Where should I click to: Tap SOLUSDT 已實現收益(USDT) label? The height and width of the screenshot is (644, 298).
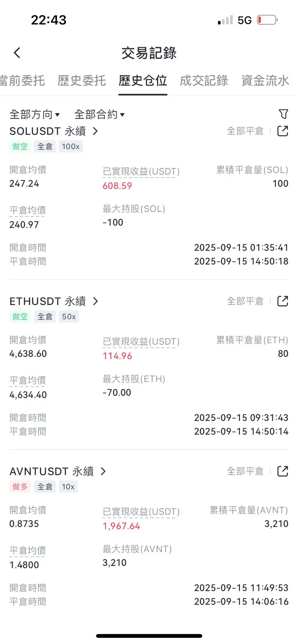click(x=141, y=171)
